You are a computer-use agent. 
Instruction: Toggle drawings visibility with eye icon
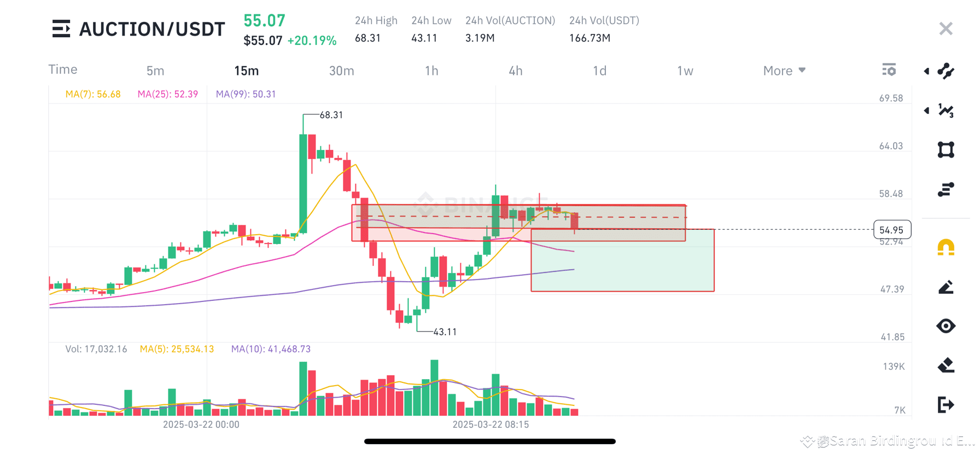tap(946, 326)
